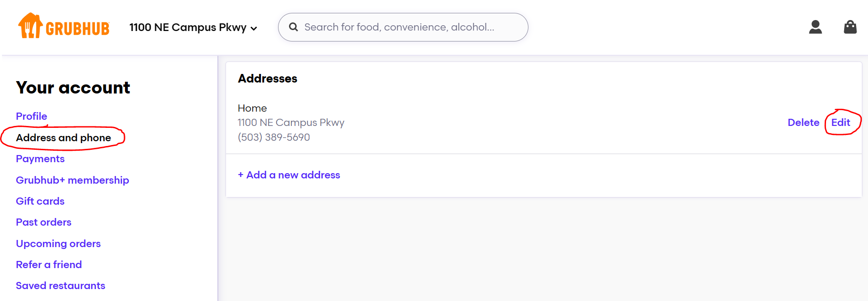Image resolution: width=868 pixels, height=301 pixels.
Task: Click the Grubhub logo
Action: 64,26
